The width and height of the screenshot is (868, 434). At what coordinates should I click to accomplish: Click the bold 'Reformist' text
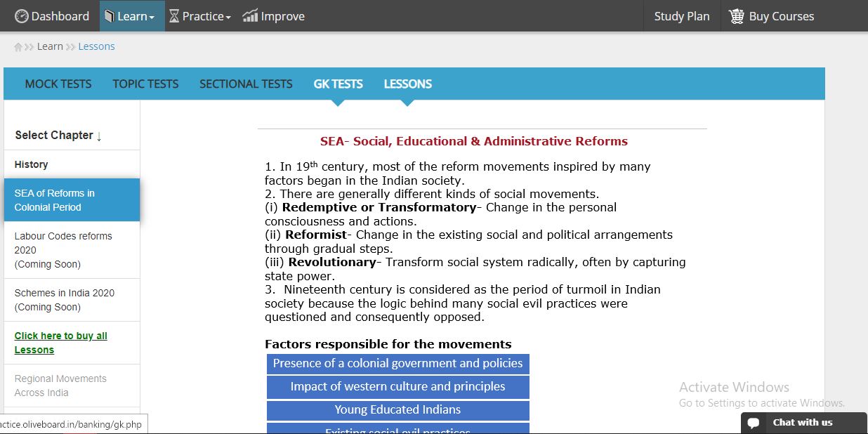coord(316,235)
